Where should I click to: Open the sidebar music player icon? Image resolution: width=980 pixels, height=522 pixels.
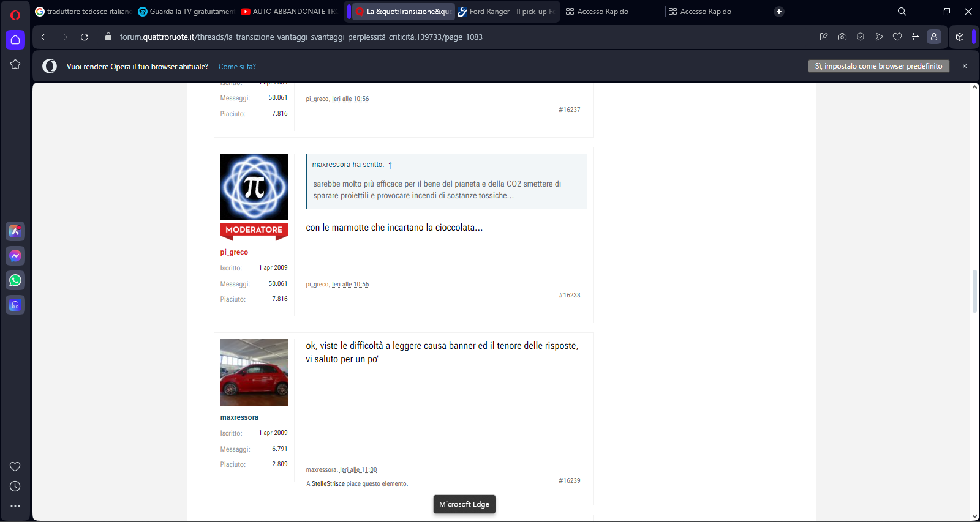[15, 305]
